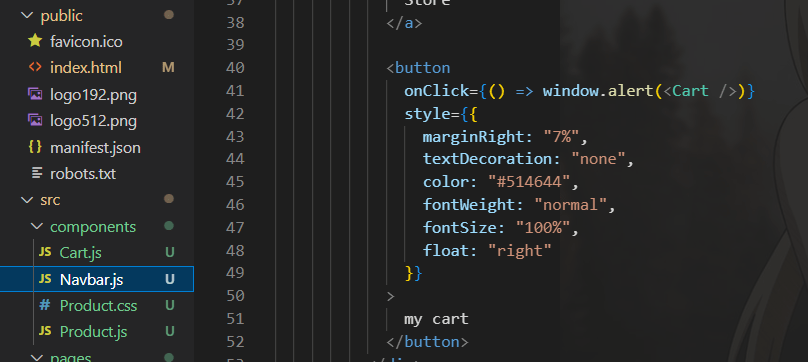Click the JS icon beside Navbar.js
808x362 pixels.
(45, 279)
